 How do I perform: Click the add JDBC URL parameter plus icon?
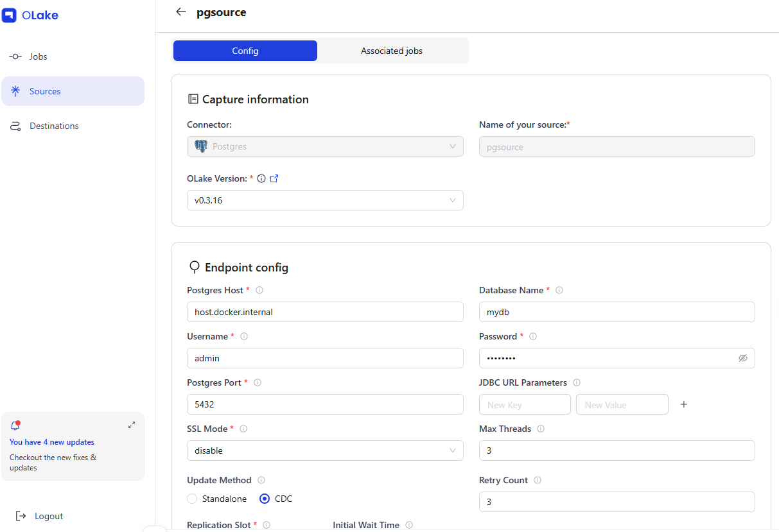[x=684, y=404]
